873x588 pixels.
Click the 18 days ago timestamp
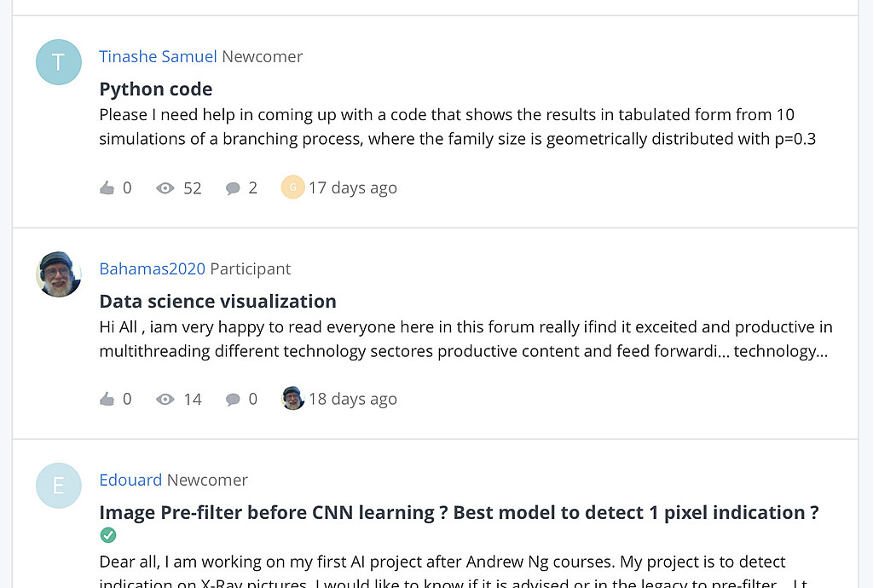[353, 399]
